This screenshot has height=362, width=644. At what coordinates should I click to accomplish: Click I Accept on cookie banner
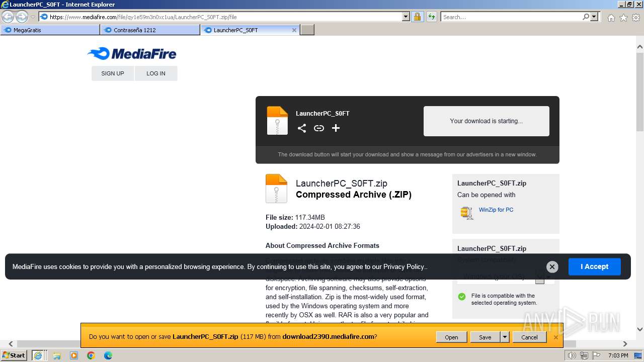click(595, 266)
